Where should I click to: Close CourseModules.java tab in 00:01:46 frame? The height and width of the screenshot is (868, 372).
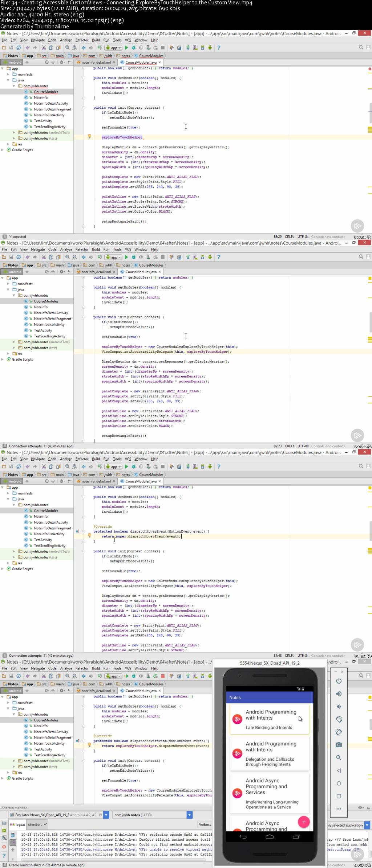[159, 272]
